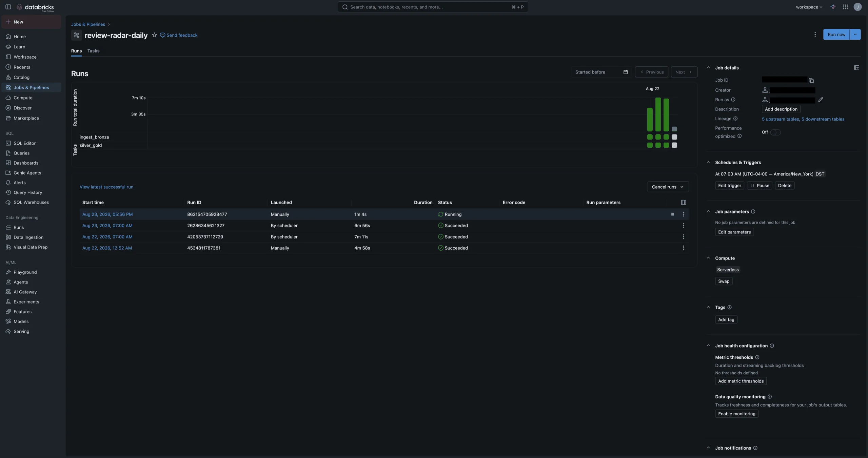
Task: Show info tooltip for Job parameters
Action: 753,211
